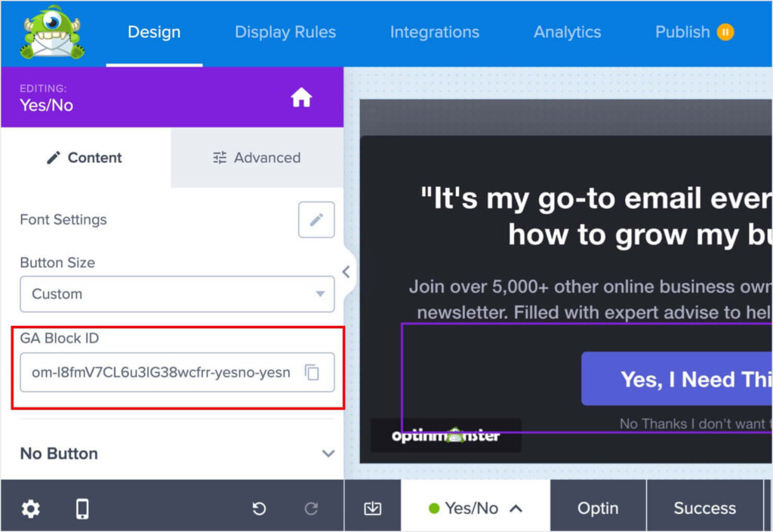Open the Display Rules tab
The image size is (773, 532).
tap(285, 32)
